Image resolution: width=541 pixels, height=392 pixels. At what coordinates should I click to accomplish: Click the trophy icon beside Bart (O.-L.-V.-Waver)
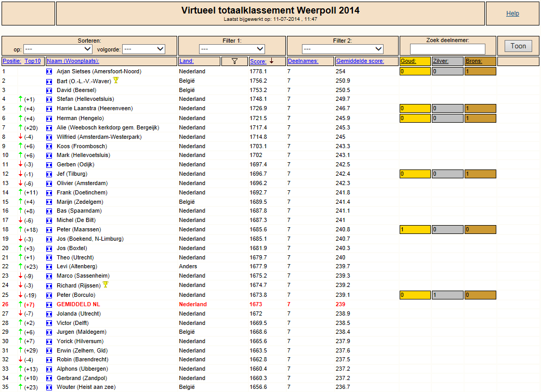tap(116, 81)
